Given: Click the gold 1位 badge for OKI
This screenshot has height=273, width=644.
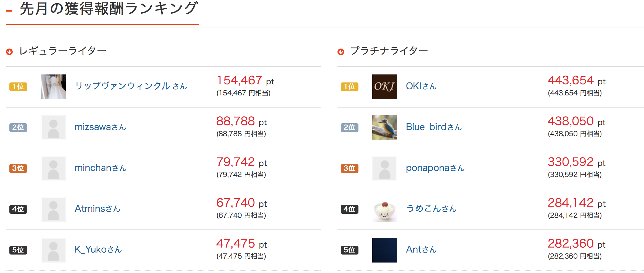Looking at the screenshot, I should 349,87.
